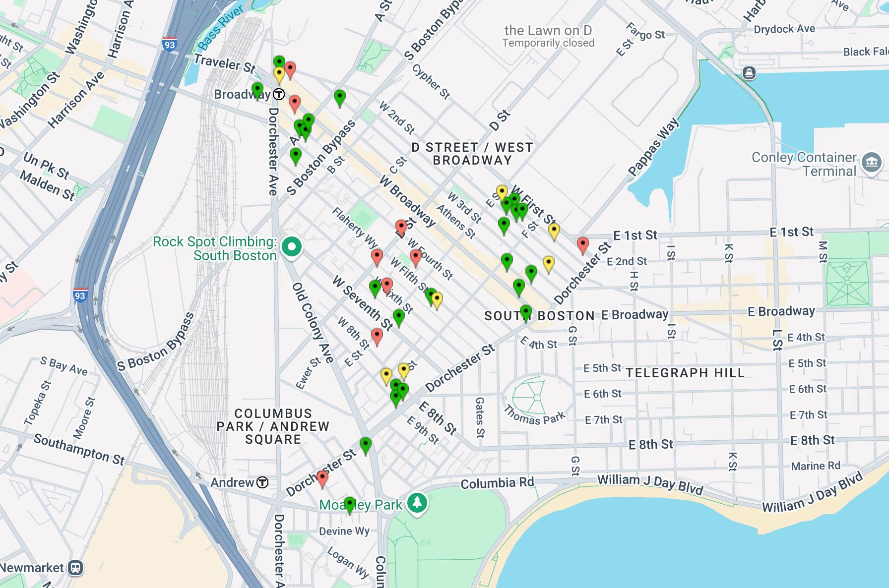Select the Andrew T station icon

(x=262, y=482)
